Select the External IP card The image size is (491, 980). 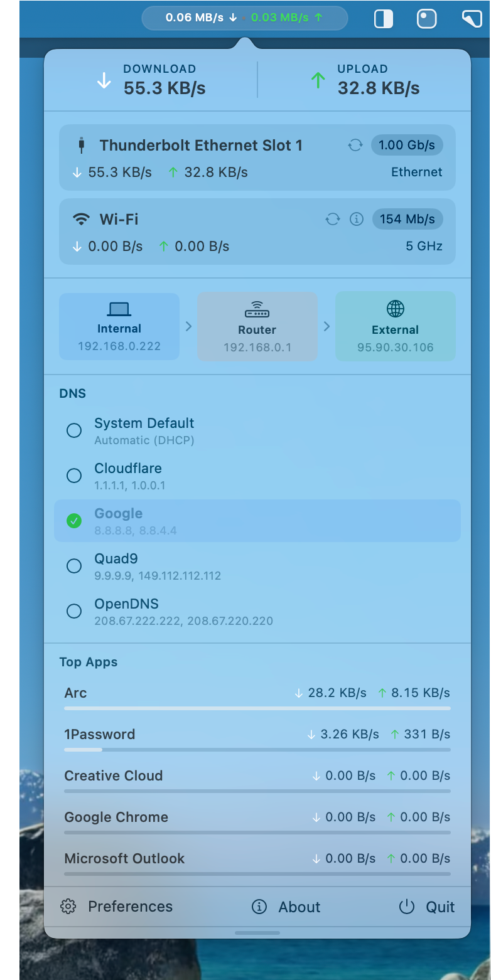396,326
